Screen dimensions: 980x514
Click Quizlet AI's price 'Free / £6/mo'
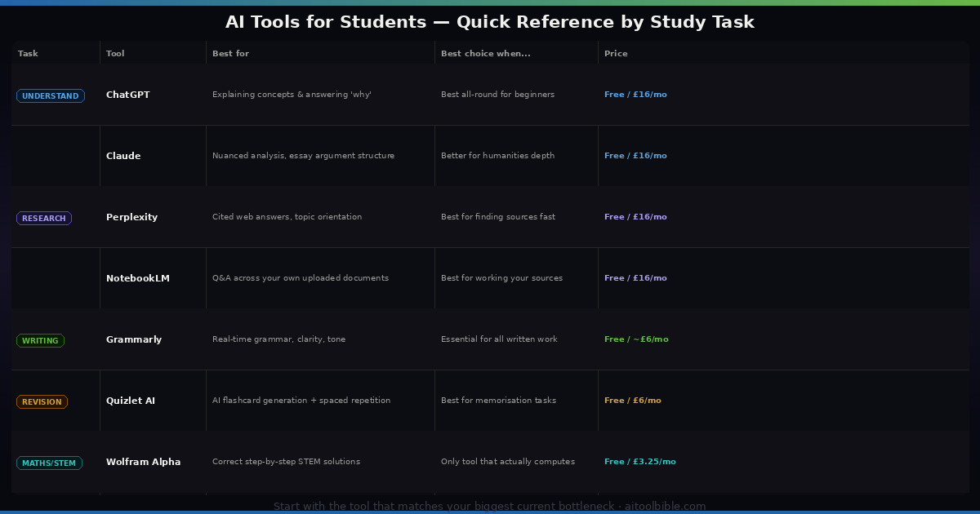click(633, 401)
